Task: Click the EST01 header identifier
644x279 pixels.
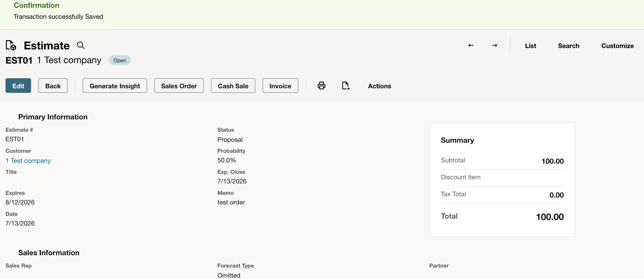Action: 19,60
